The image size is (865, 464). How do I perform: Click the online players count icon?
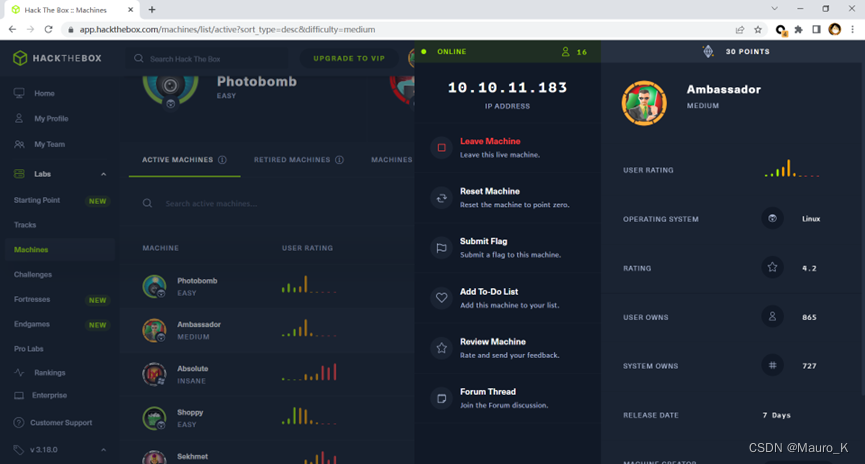(565, 52)
